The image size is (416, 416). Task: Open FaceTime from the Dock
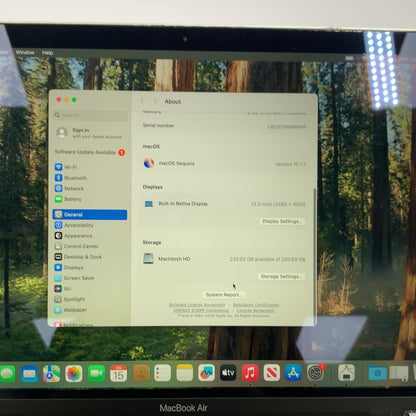pos(96,373)
